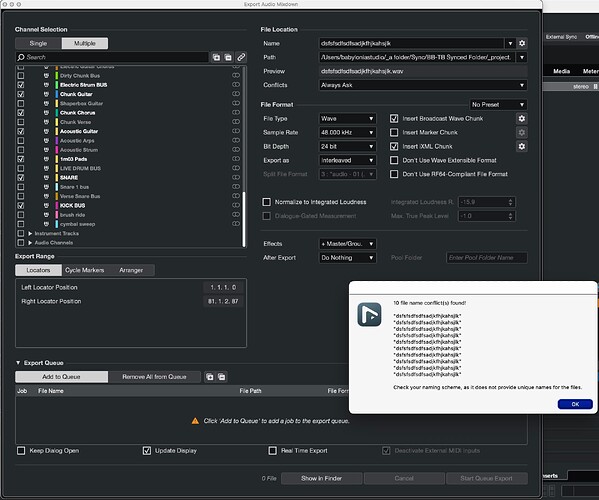Select the Locators range tab
599x500 pixels.
coord(38,270)
